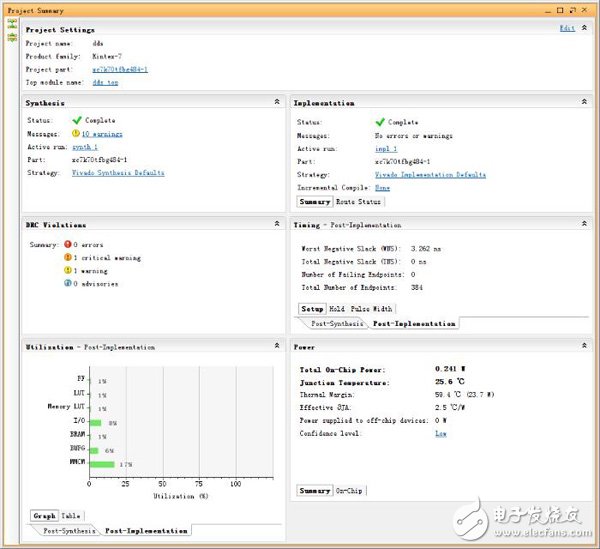Click the yellow DRC 1 warning icon
This screenshot has height=549, width=600.
67,270
